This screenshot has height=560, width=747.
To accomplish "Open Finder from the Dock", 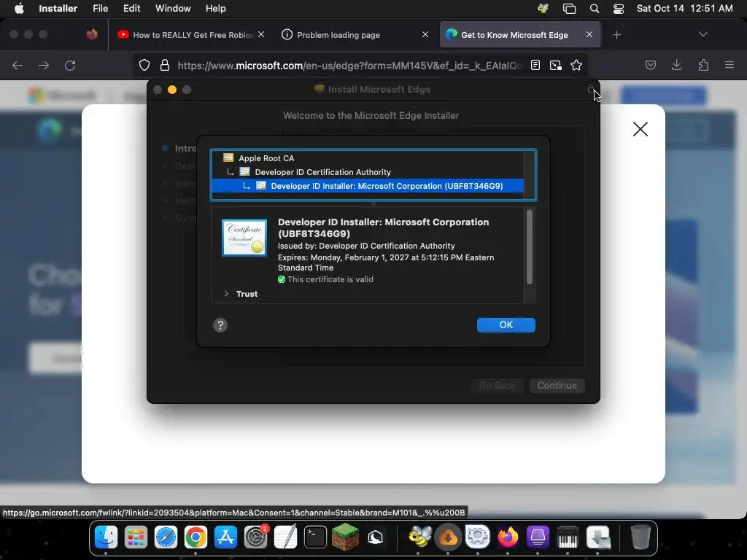I will [106, 537].
